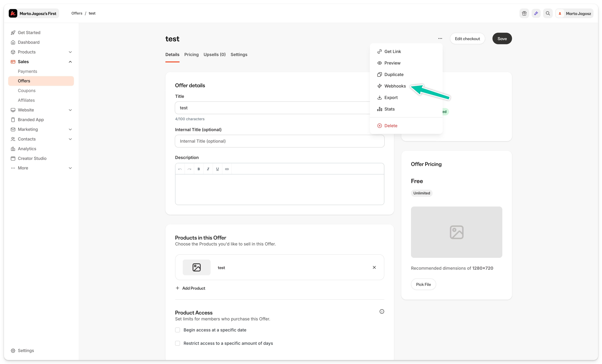
Task: Click into the Description text area
Action: coord(279,189)
